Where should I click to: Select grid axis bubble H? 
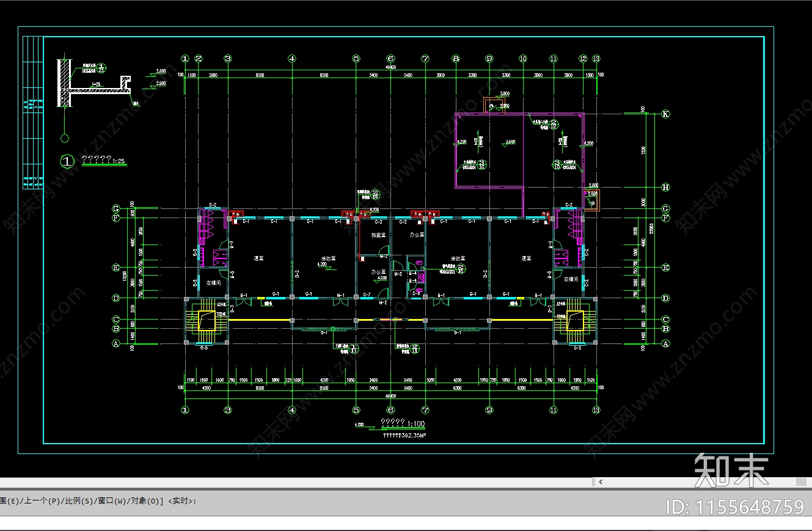click(666, 188)
